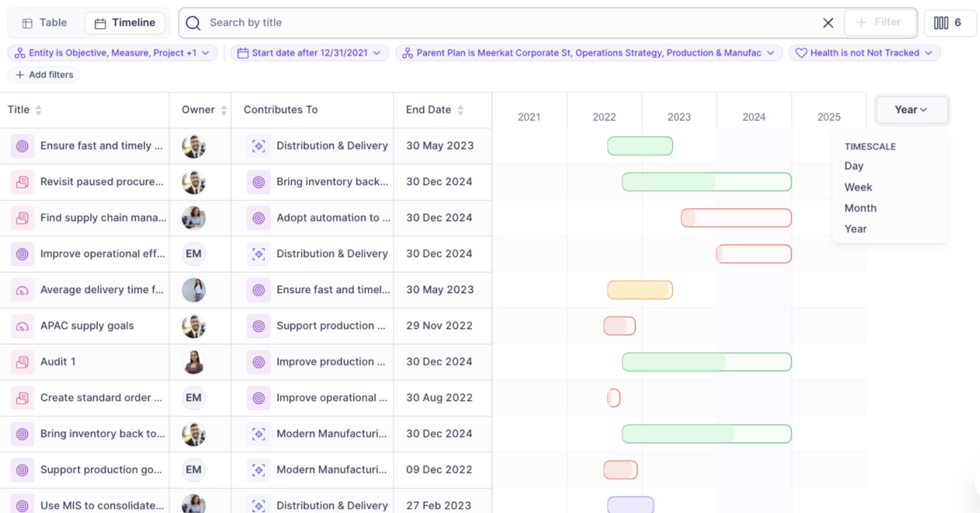This screenshot has width=980, height=513.
Task: Toggle End Date column sorting
Action: tap(460, 110)
